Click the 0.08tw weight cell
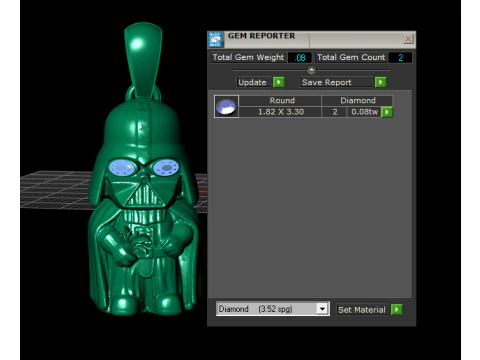Image resolution: width=480 pixels, height=360 pixels. click(x=364, y=112)
